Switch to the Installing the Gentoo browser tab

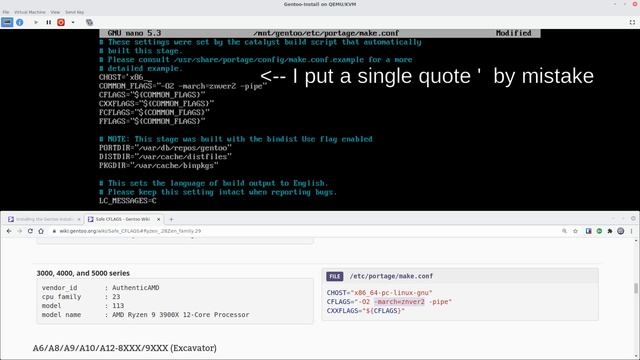pyautogui.click(x=44, y=219)
